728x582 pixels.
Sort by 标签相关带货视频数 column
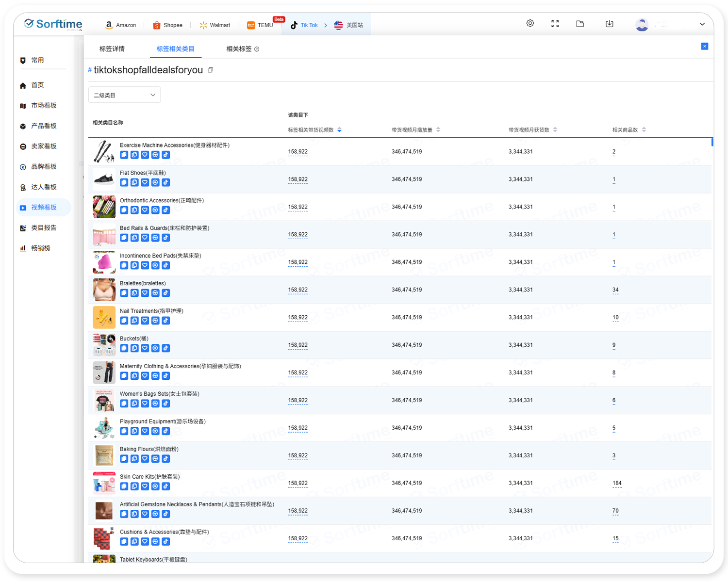(339, 130)
